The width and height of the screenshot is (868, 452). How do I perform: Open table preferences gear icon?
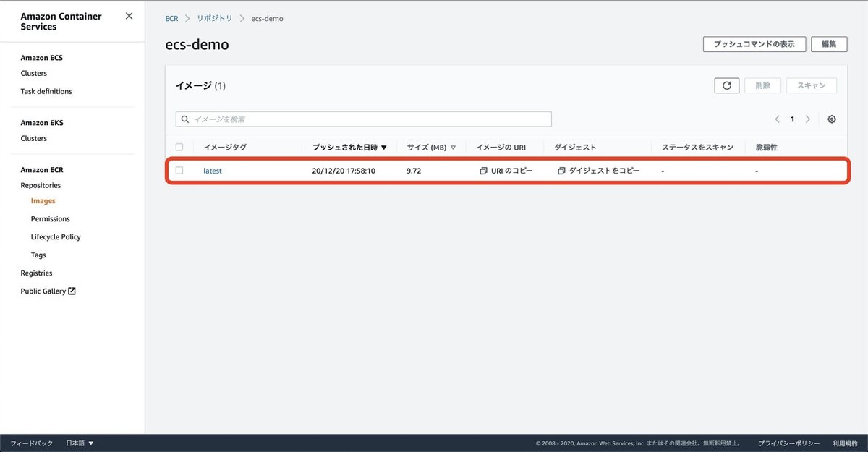pyautogui.click(x=832, y=119)
